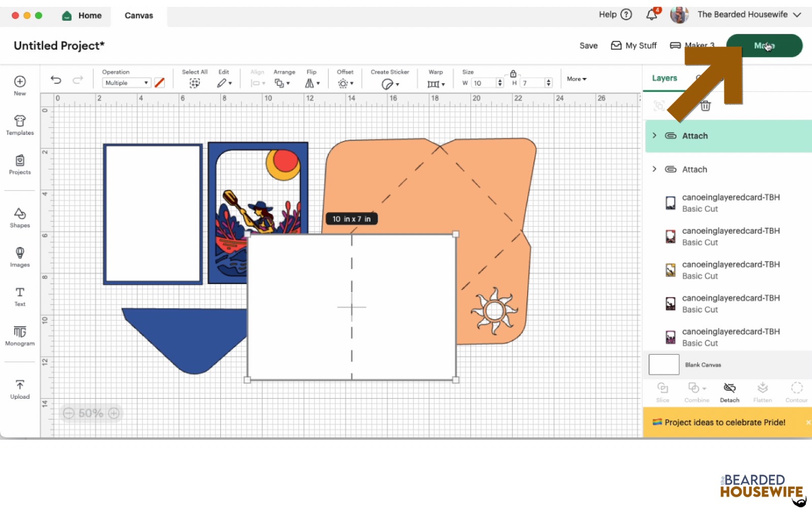Click the Blank Canvas swatch
This screenshot has width=812, height=516.
(664, 364)
